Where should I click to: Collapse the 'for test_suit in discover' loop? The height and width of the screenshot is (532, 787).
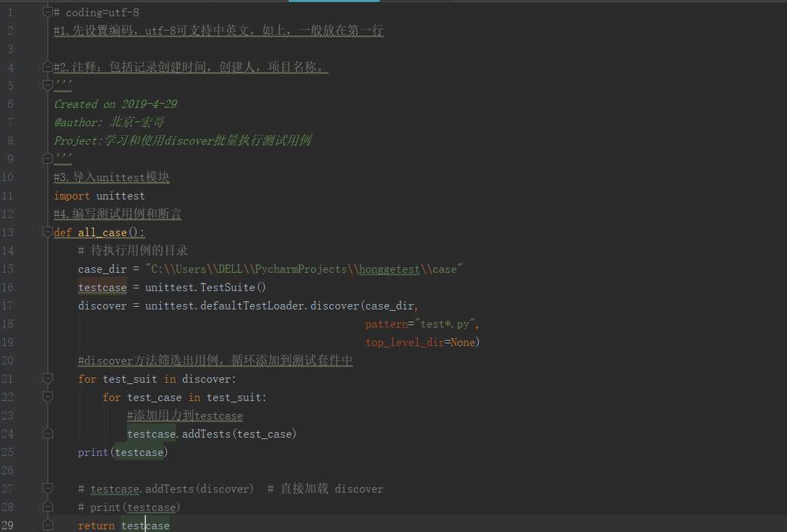[x=48, y=379]
